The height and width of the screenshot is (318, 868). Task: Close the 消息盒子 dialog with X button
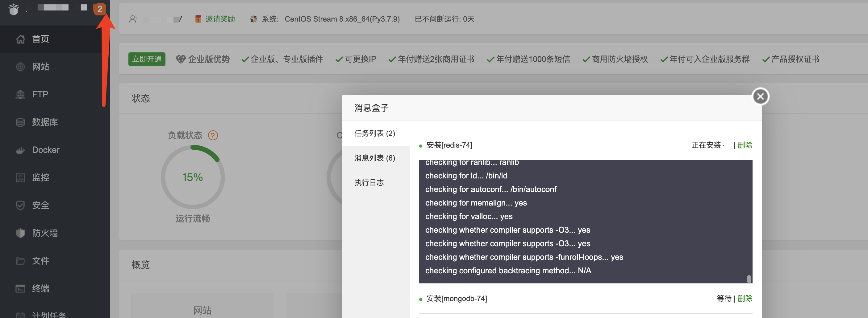[x=760, y=96]
